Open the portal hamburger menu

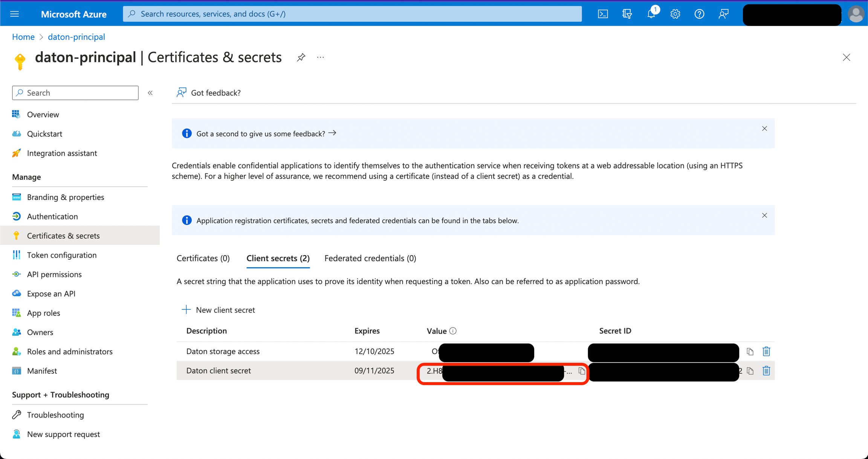pyautogui.click(x=14, y=14)
